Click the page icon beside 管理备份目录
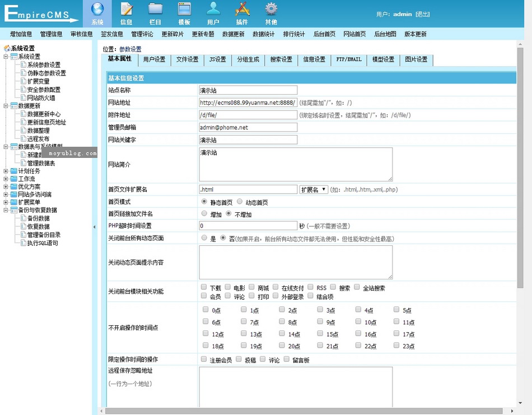 click(x=24, y=235)
